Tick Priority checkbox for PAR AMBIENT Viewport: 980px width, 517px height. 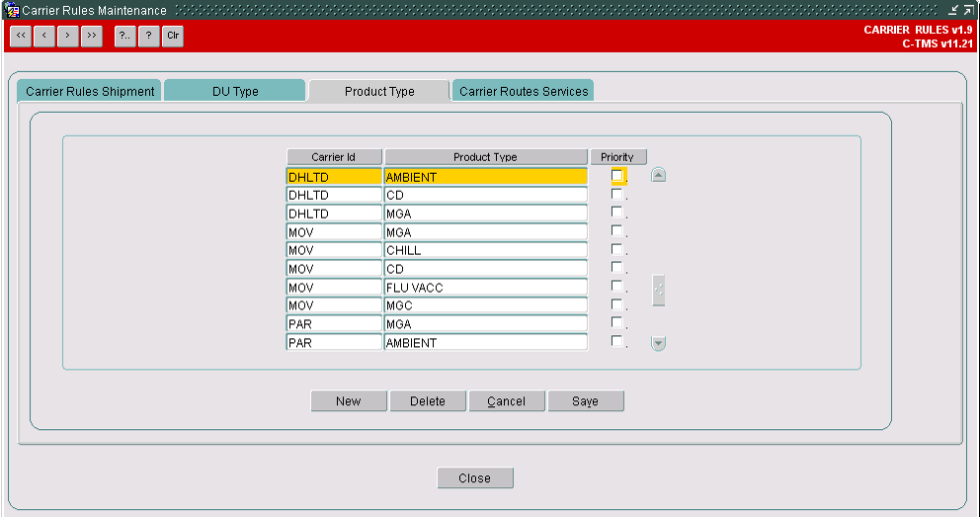pyautogui.click(x=616, y=342)
